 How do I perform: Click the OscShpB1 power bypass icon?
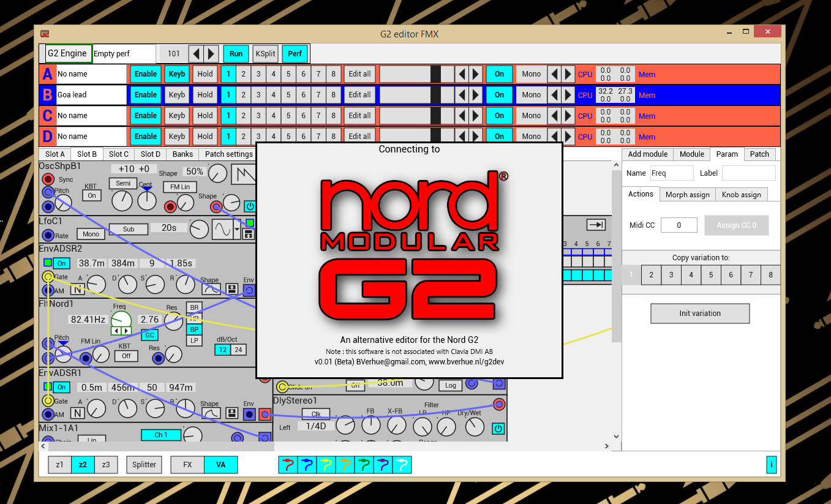tap(250, 206)
